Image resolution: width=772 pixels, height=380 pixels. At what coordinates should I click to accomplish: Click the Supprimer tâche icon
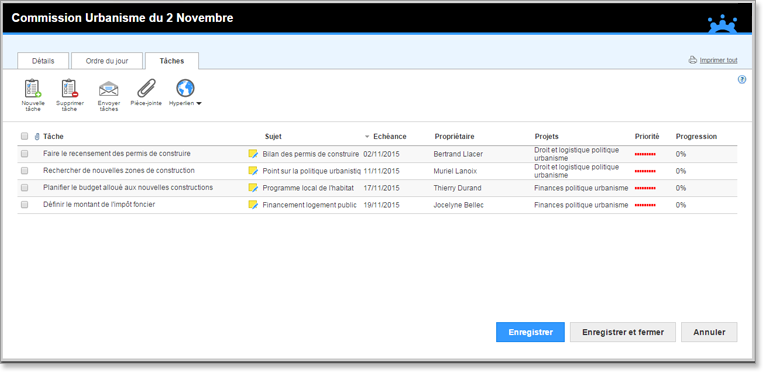[x=70, y=89]
